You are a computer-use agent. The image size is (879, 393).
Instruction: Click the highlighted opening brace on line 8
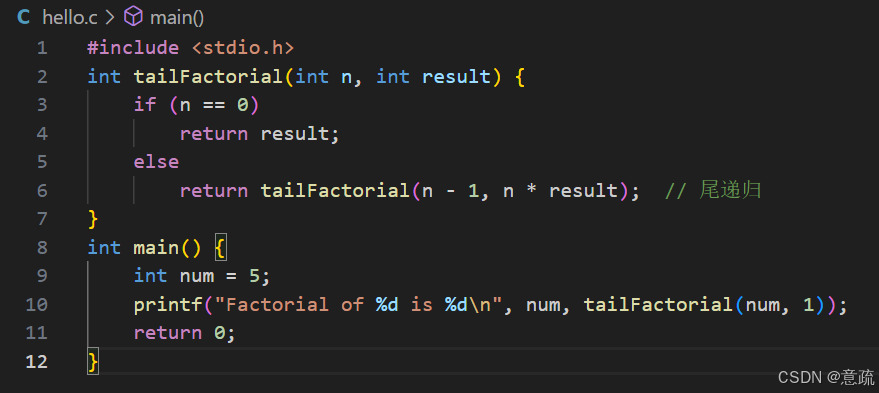220,248
